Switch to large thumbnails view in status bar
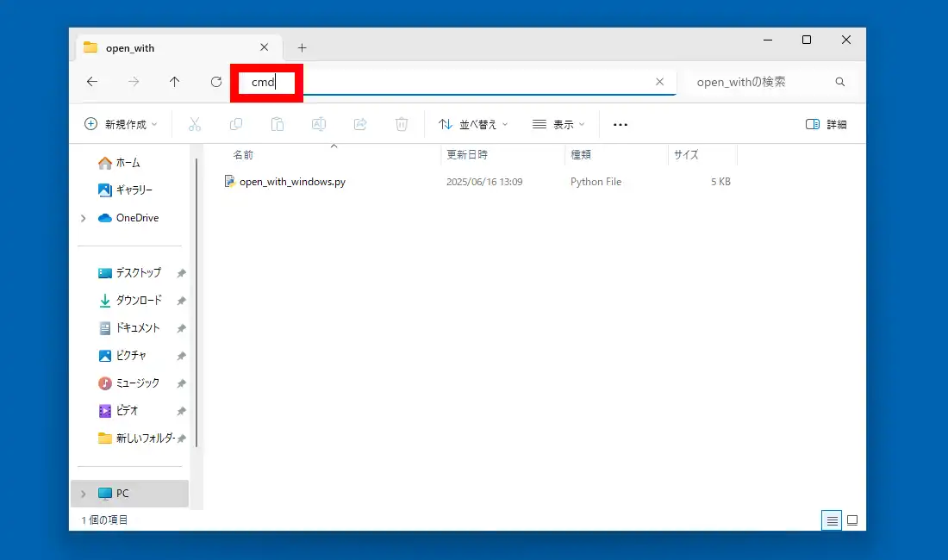 [852, 520]
